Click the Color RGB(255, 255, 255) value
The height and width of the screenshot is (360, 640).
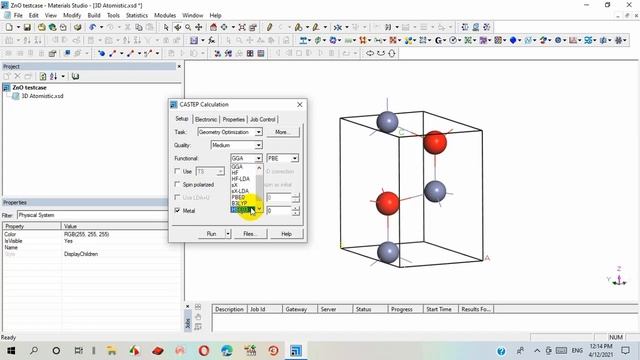coord(87,234)
